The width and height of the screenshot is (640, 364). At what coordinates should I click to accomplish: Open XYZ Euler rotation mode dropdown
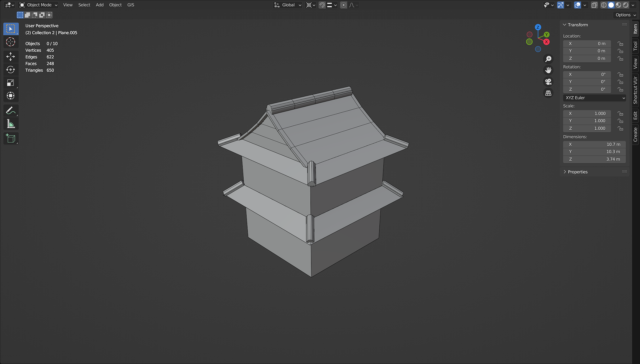[x=595, y=98]
